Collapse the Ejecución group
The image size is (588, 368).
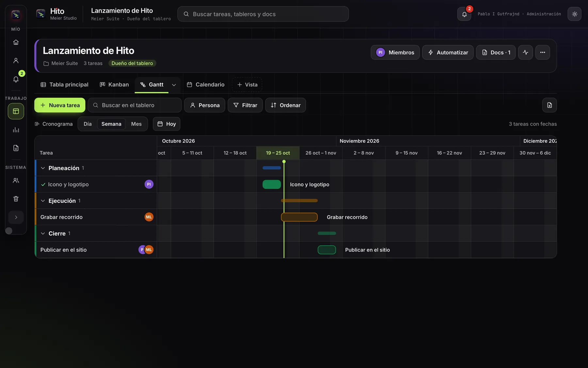(x=43, y=201)
